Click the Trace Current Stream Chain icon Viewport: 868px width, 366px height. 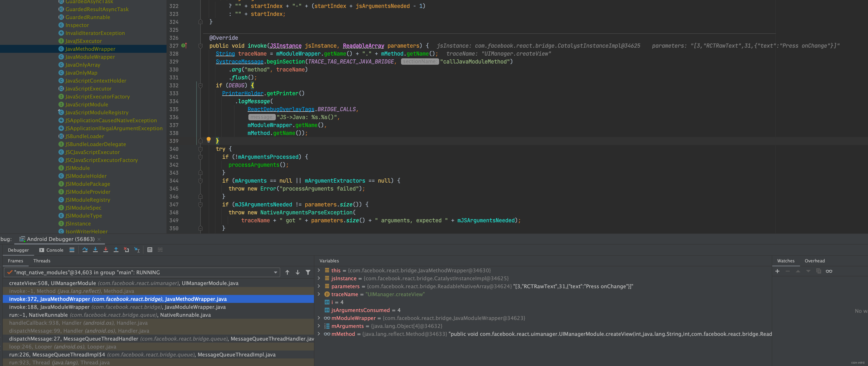pos(160,249)
